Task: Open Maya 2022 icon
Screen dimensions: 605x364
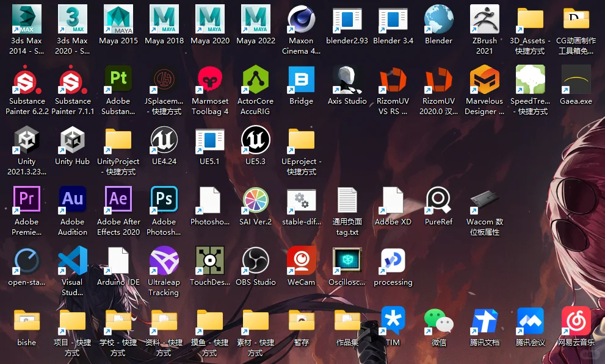Action: (256, 19)
